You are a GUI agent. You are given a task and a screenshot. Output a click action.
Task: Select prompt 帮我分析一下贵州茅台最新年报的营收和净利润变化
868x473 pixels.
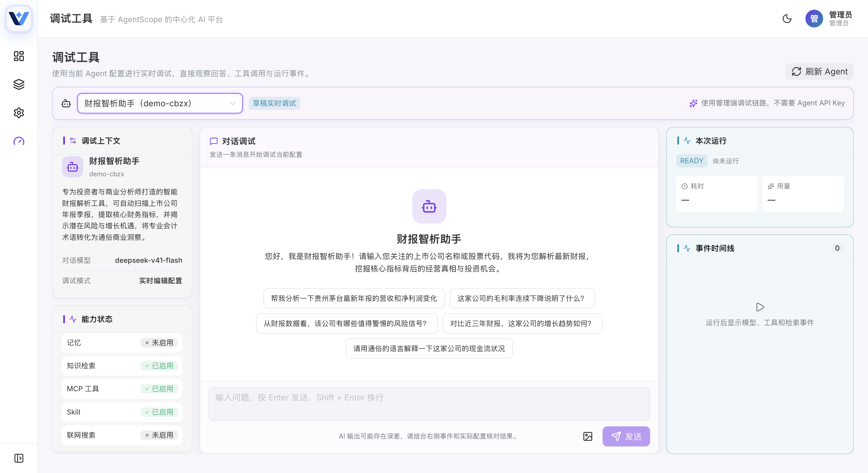(x=354, y=298)
